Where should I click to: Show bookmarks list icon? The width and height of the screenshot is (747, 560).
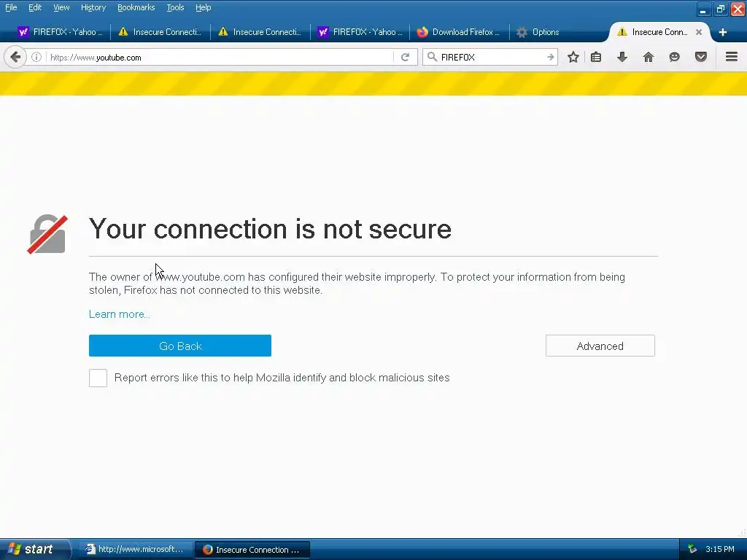(x=596, y=57)
